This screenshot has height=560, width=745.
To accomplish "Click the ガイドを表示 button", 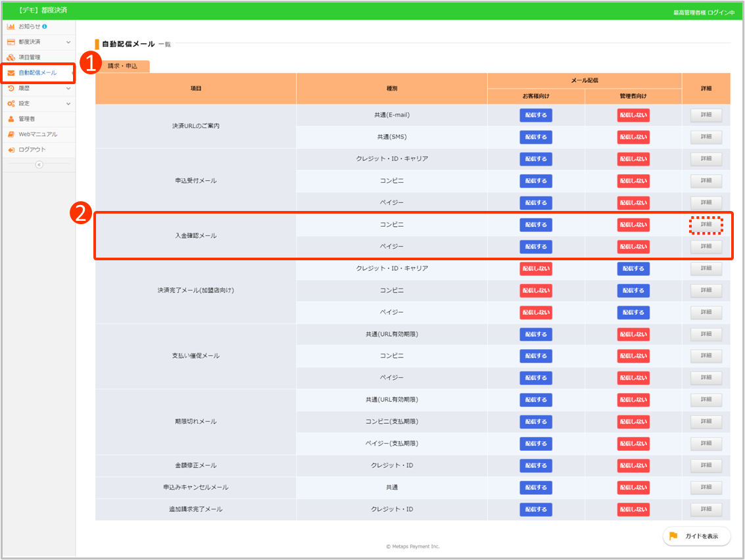I will point(696,536).
